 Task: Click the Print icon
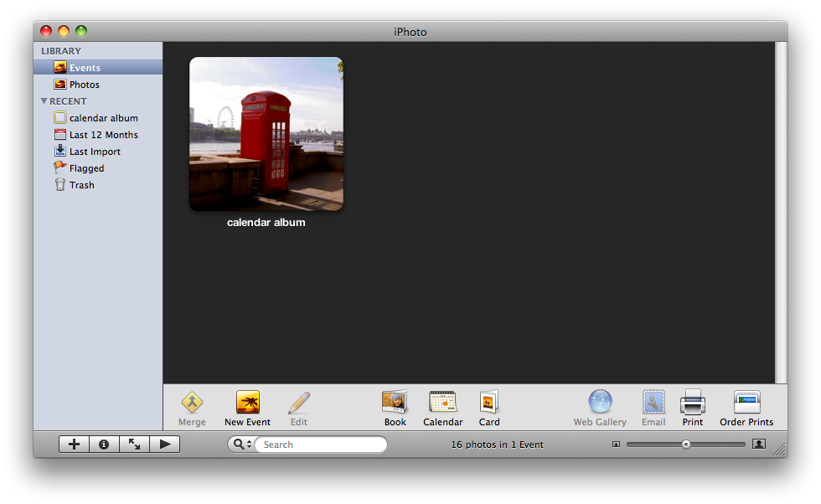[692, 403]
